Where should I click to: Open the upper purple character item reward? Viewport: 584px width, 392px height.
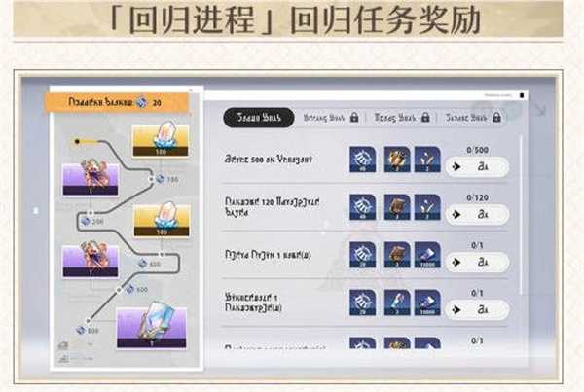(x=91, y=179)
